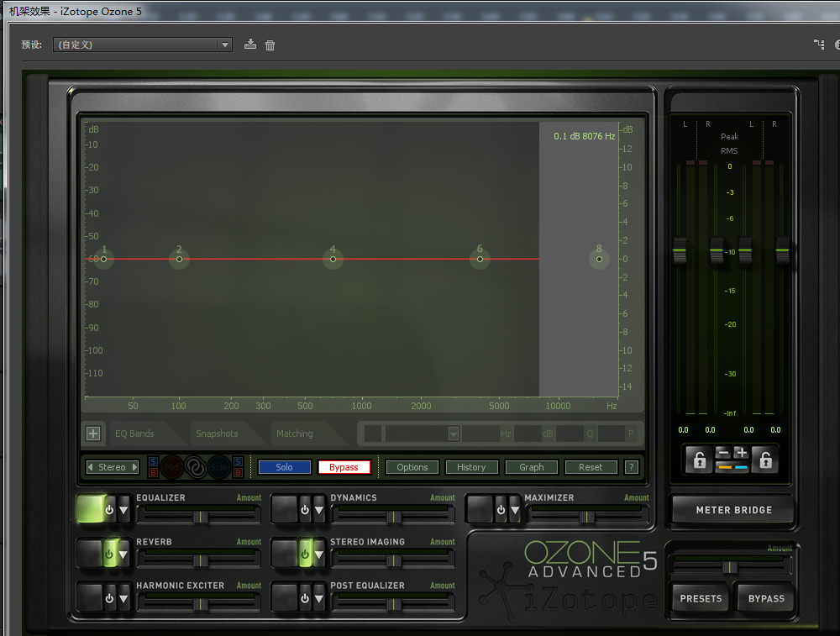840x636 pixels.
Task: Select EQ node 2 on the graph
Action: point(180,260)
